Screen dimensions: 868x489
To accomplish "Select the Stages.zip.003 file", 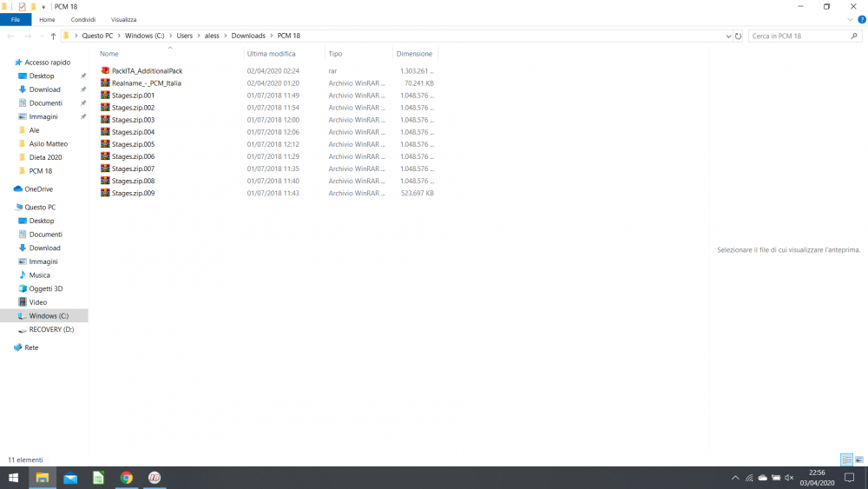I will click(133, 120).
